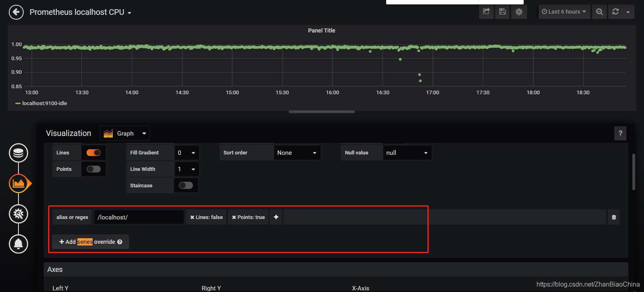The width and height of the screenshot is (644, 292).
Task: Open the Graph visualization type picker
Action: (x=125, y=133)
